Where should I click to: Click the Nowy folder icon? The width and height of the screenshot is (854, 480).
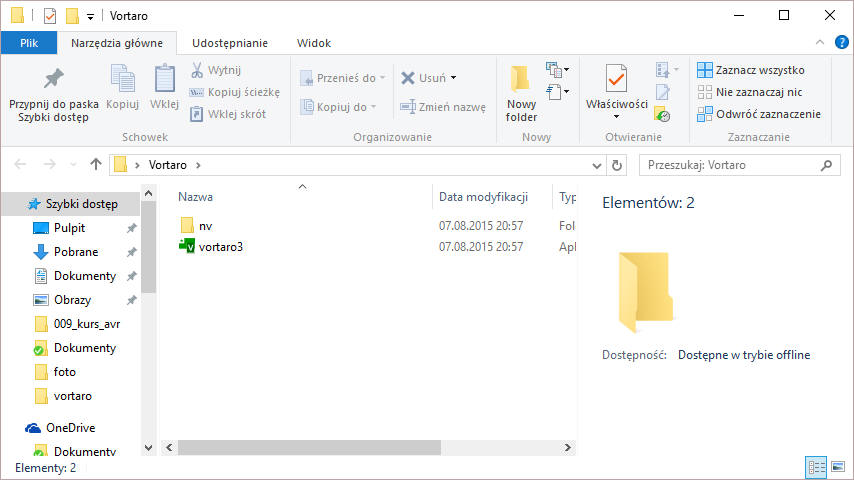[x=521, y=79]
